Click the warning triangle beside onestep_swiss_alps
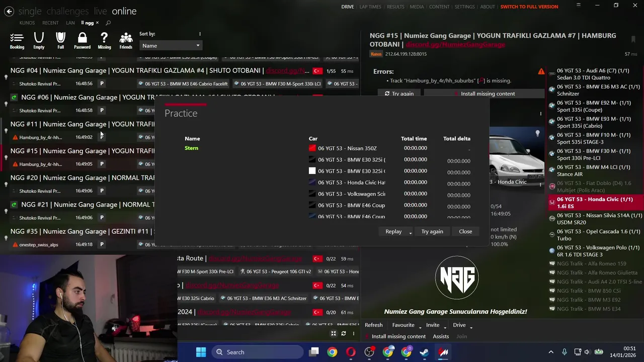This screenshot has width=644, height=362. tap(15, 245)
